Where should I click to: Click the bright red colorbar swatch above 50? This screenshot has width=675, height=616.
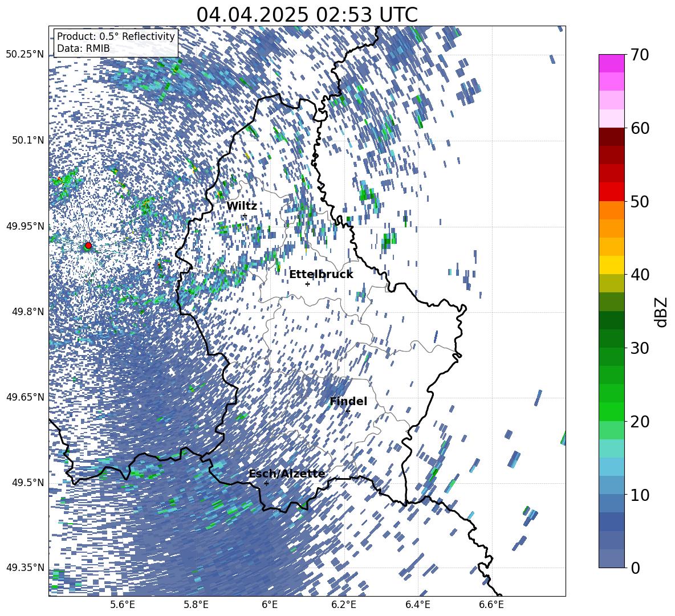pyautogui.click(x=611, y=192)
